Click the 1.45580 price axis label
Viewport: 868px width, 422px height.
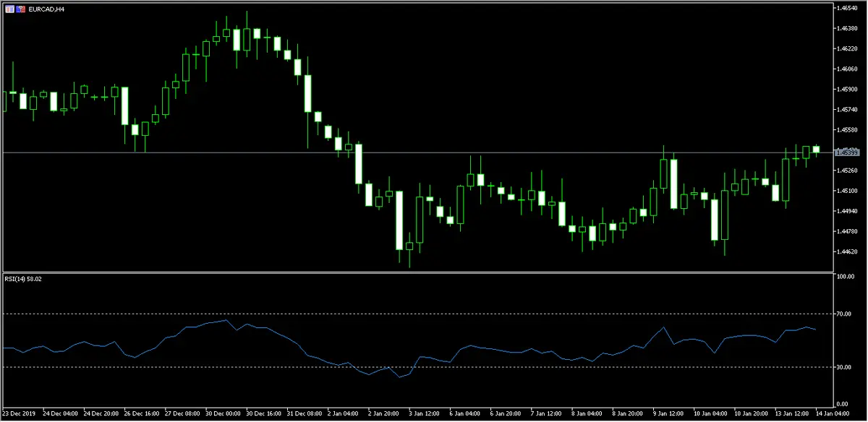pyautogui.click(x=847, y=130)
